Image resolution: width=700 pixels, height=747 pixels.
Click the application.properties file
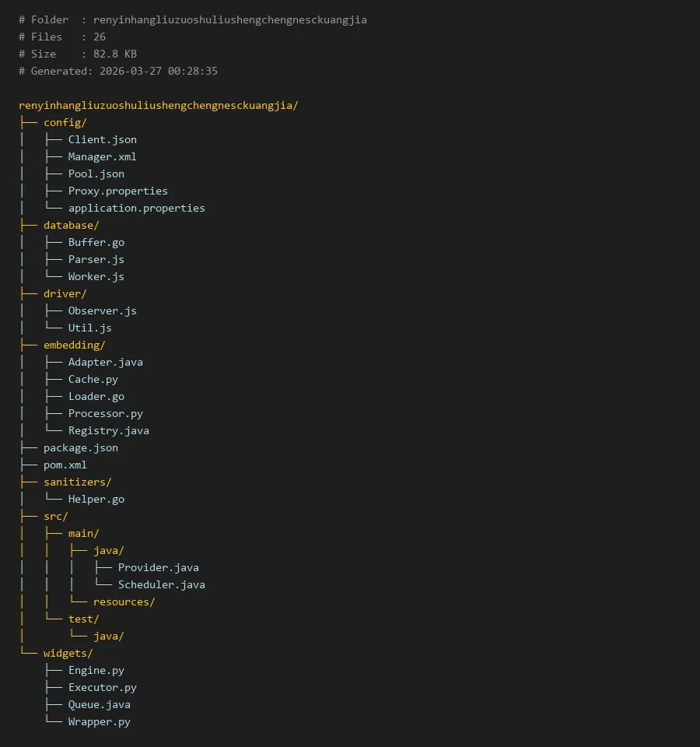pyautogui.click(x=136, y=208)
